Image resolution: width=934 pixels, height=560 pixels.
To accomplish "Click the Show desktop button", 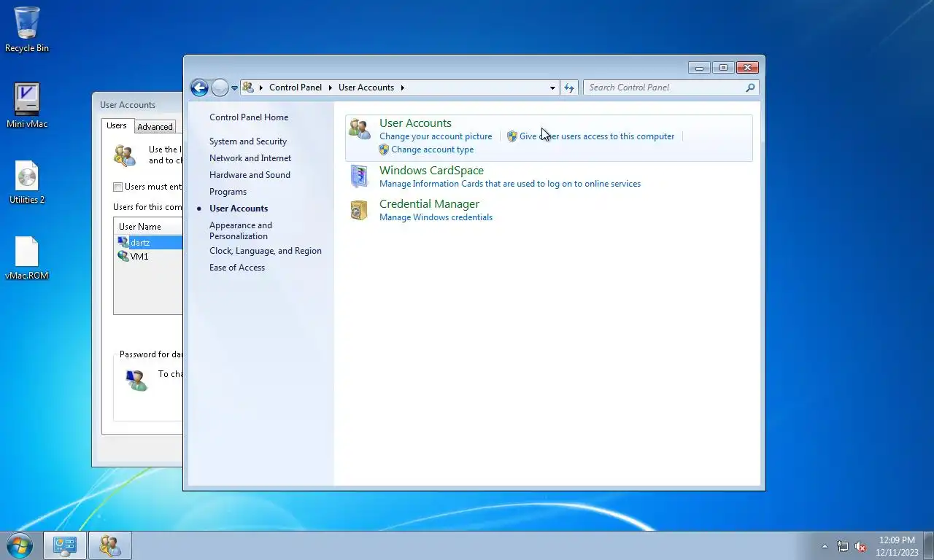I will pyautogui.click(x=929, y=545).
